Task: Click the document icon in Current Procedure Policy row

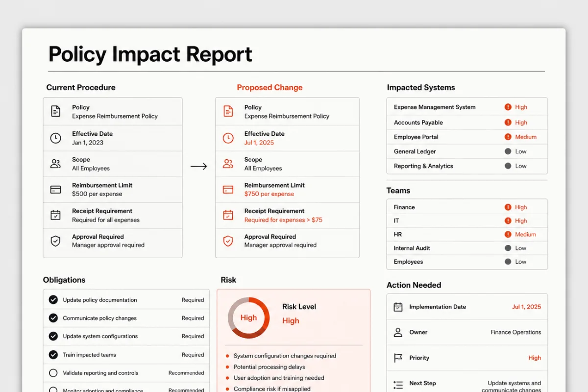Action: click(56, 111)
